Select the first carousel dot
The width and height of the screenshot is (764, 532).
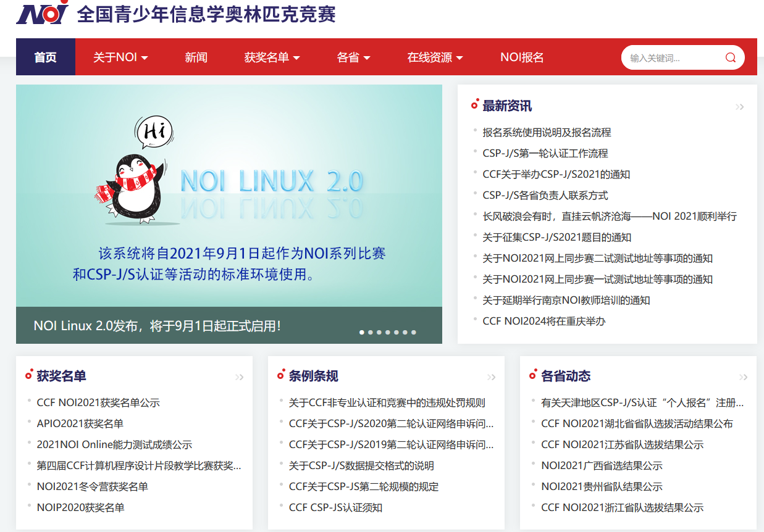(362, 332)
